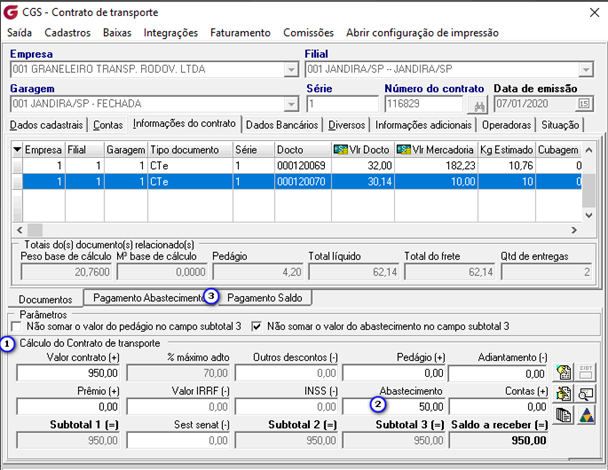Close the Contrato de transporte window
Image resolution: width=608 pixels, height=470 pixels.
pos(594,13)
